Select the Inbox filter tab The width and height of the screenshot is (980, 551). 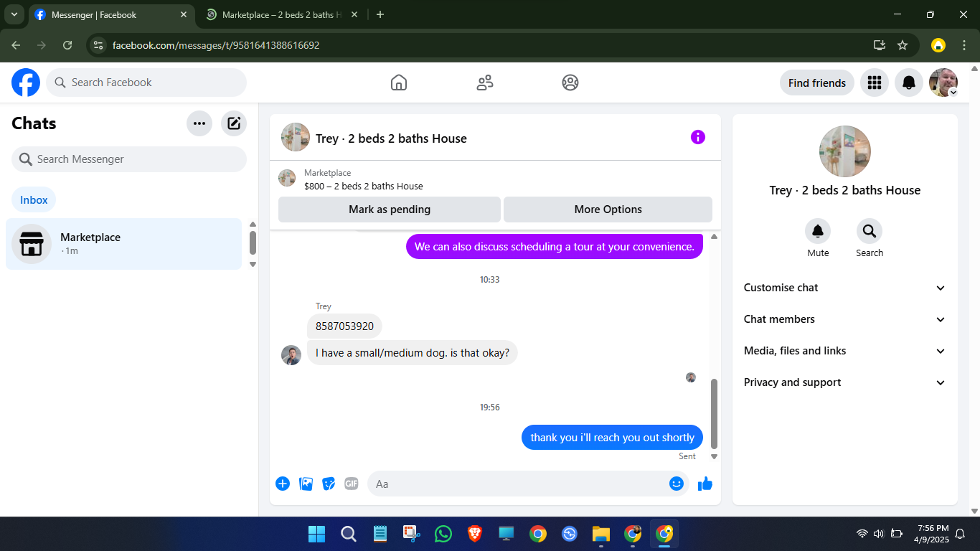[x=34, y=200]
